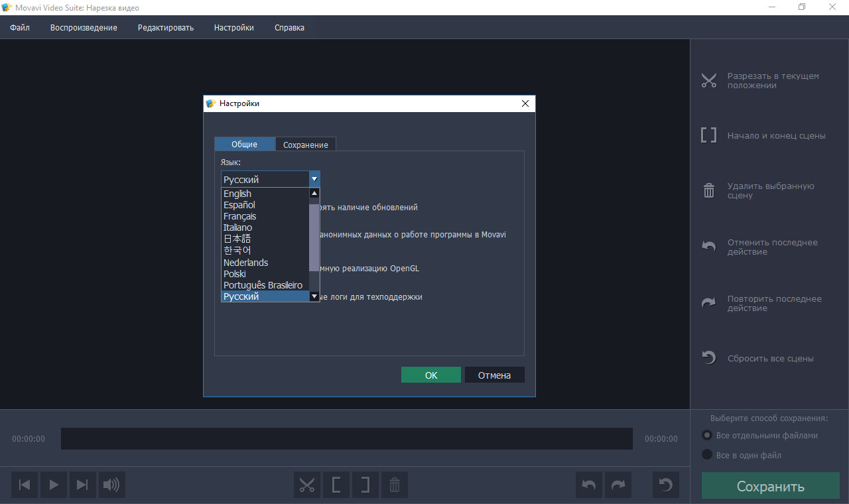
Task: Collapse the Русский language combo box arrow
Action: click(314, 179)
